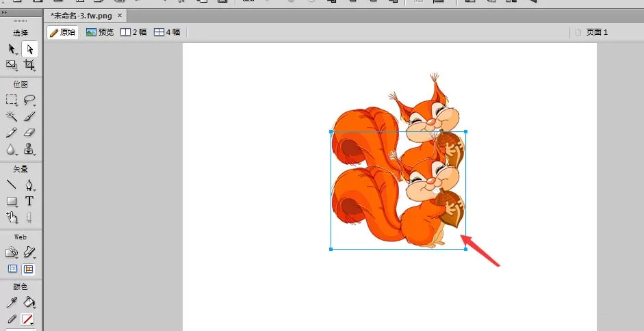Switch to the 预览 preview view

click(x=100, y=32)
